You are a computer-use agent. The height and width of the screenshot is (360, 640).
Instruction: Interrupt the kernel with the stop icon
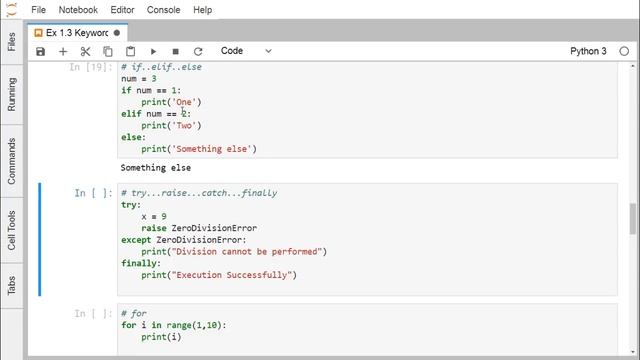point(176,51)
